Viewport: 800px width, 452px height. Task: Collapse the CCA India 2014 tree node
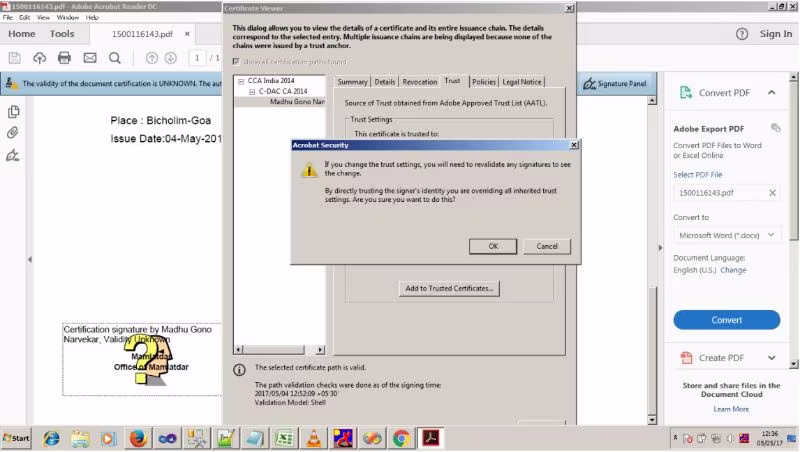point(241,81)
